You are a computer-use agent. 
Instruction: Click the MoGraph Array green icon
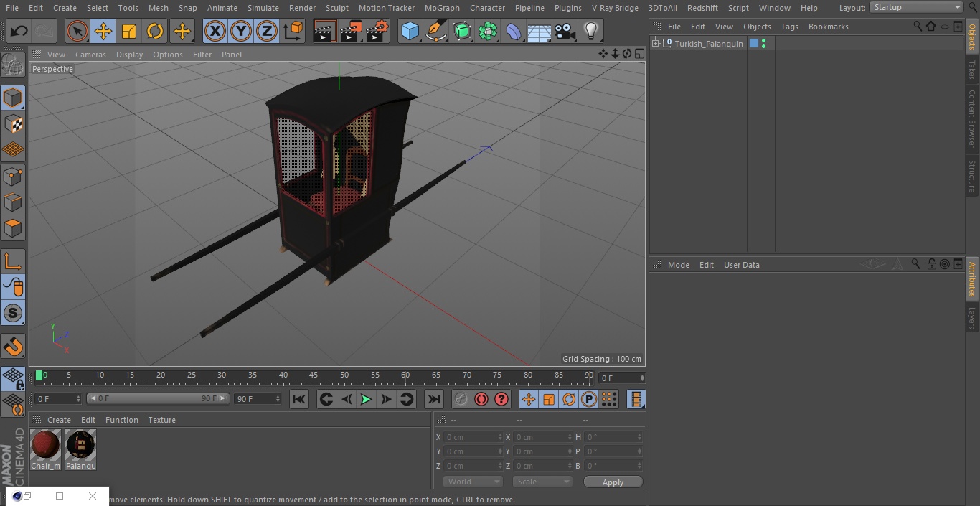tap(488, 32)
